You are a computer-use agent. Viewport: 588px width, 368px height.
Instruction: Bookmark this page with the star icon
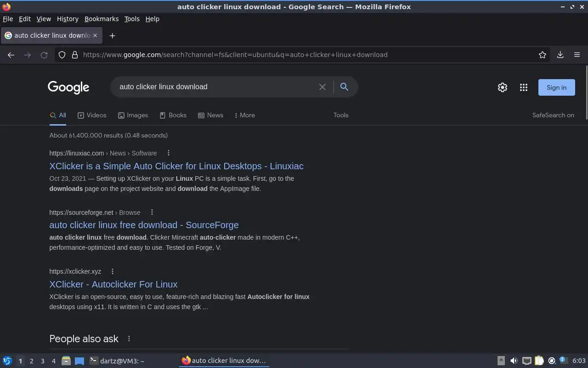543,55
